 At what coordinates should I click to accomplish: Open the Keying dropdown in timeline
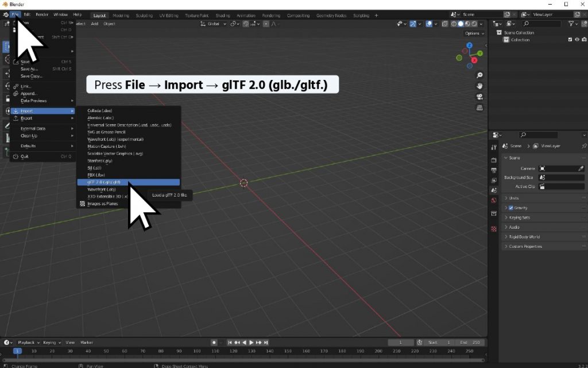click(x=52, y=343)
